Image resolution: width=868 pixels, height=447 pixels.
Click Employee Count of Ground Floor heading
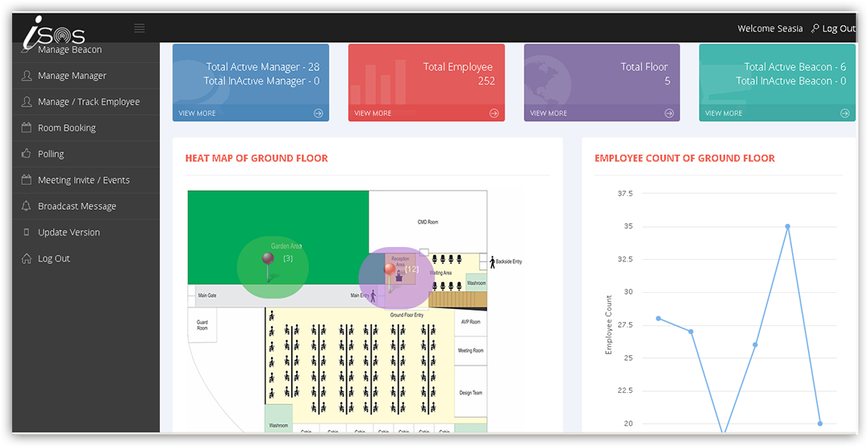pos(685,158)
